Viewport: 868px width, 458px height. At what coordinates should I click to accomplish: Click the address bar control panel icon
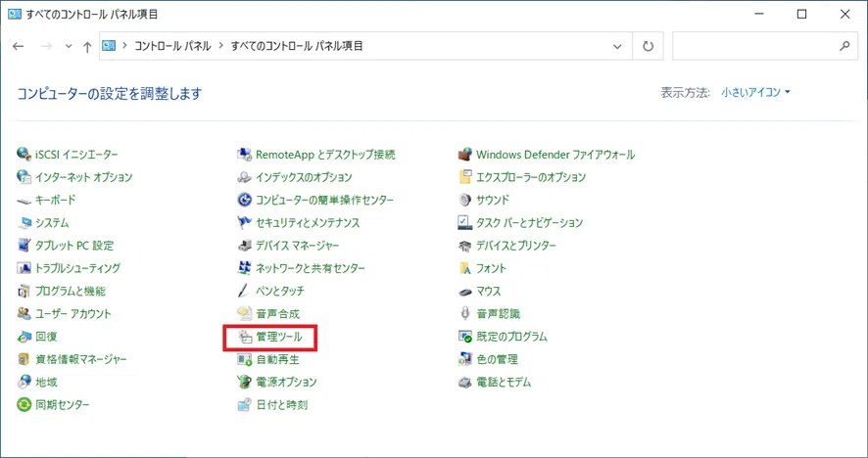(109, 46)
